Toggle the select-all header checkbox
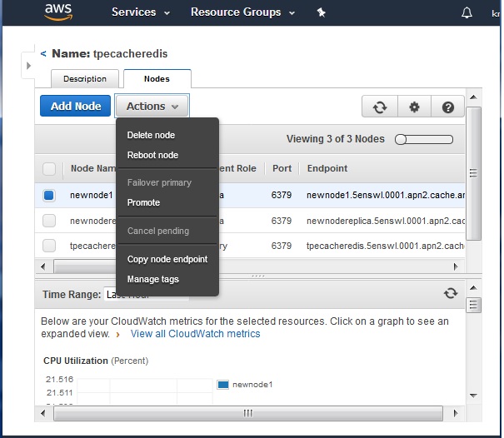 [x=49, y=168]
